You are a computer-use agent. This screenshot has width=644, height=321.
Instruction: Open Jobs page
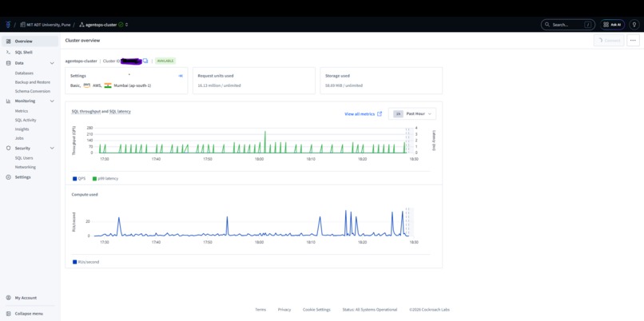tap(19, 138)
